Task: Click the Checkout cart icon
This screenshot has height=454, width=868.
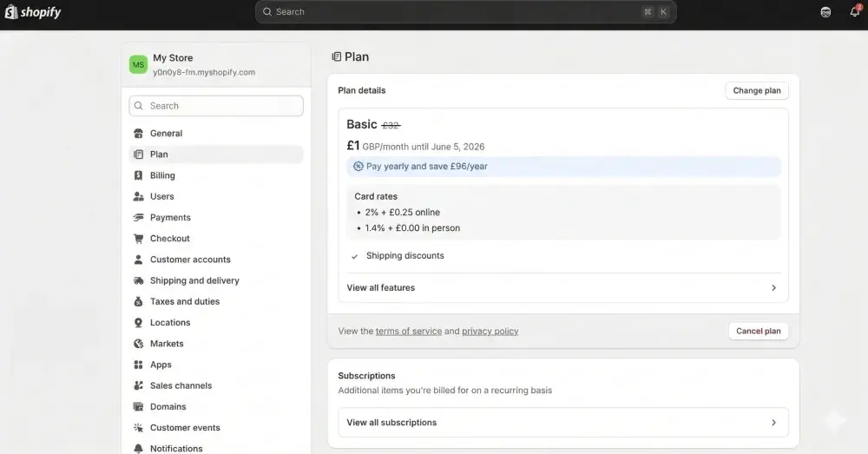Action: pyautogui.click(x=138, y=239)
